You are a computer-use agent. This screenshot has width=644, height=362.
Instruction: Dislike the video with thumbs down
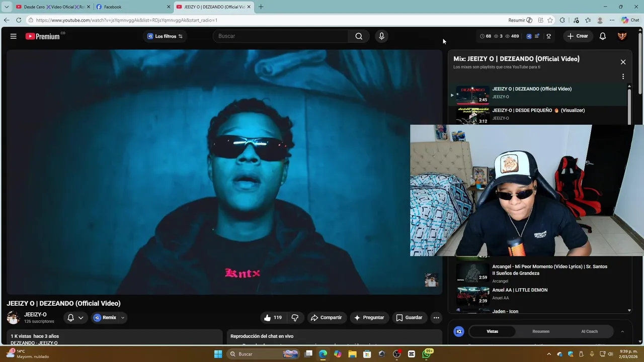click(295, 318)
